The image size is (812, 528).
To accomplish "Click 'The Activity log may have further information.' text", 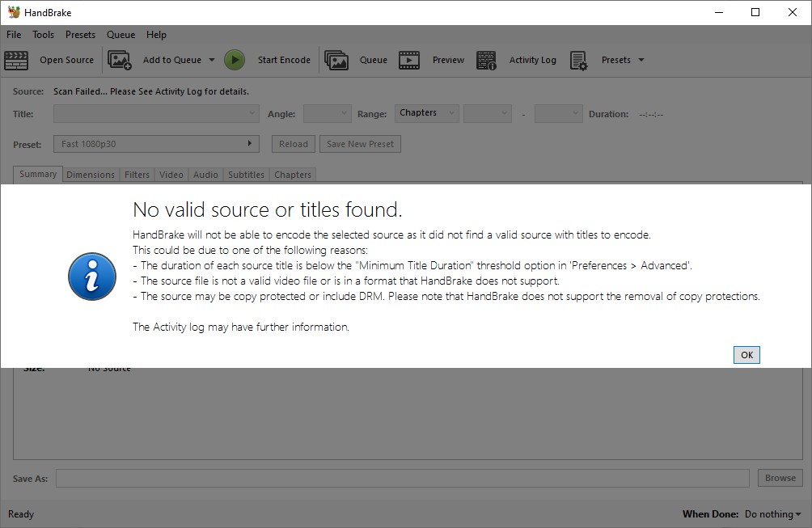I will pos(241,327).
